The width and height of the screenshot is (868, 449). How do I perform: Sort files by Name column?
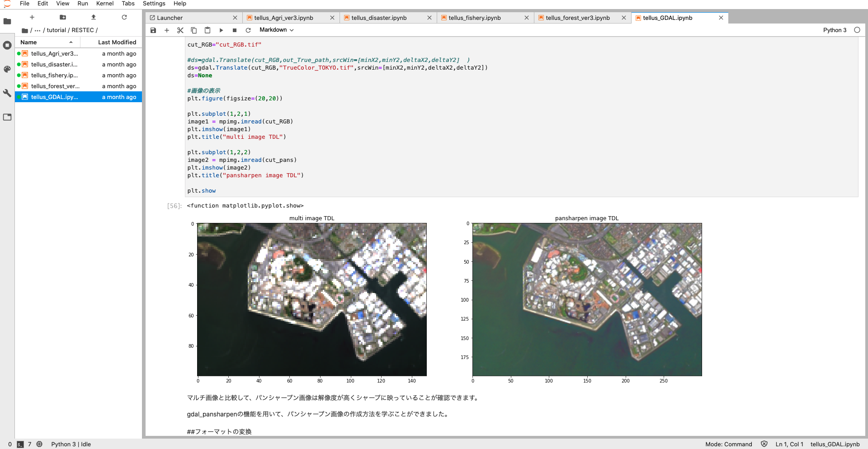tap(48, 42)
